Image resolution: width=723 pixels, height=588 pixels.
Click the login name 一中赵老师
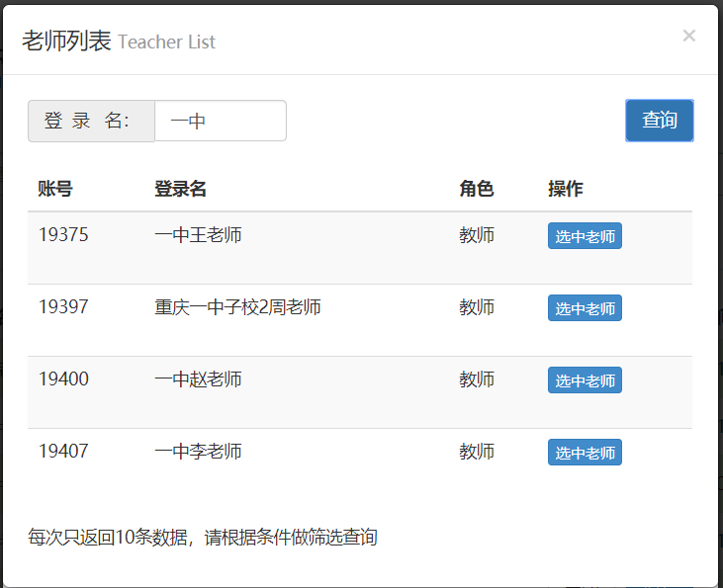[198, 379]
